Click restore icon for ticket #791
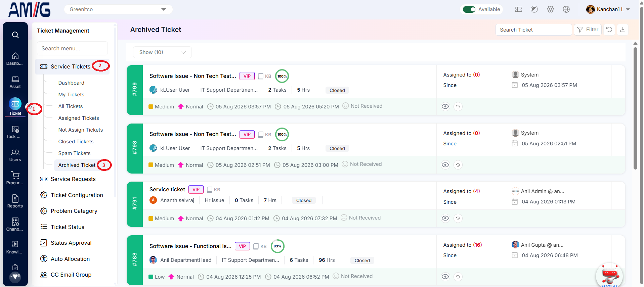Viewport: 644px width, 287px height. coord(458,219)
